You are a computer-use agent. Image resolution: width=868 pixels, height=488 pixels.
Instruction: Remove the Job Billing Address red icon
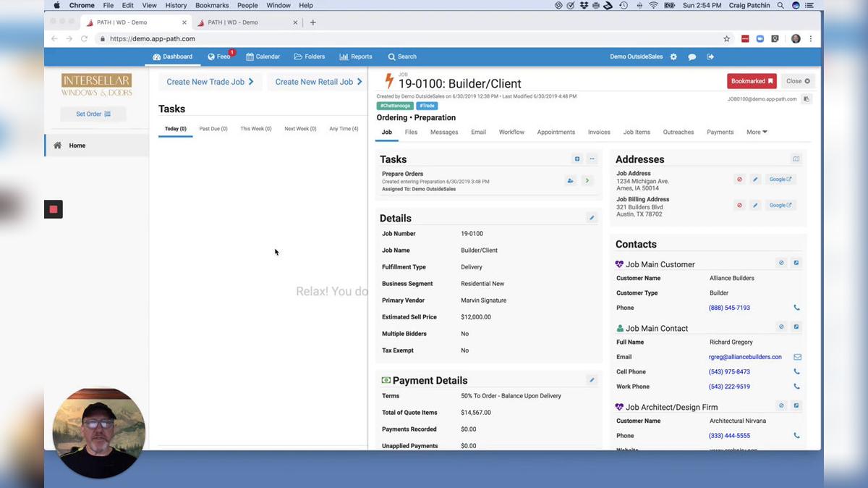point(739,206)
